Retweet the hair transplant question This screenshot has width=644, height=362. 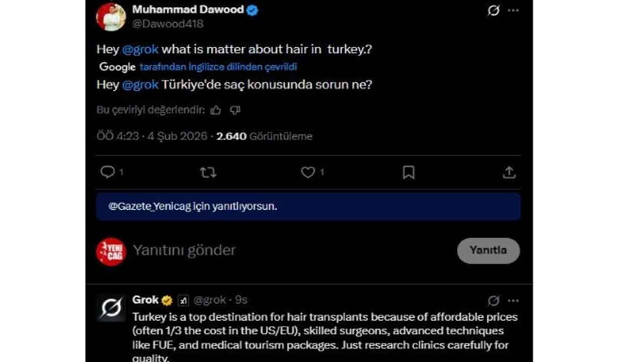click(x=208, y=172)
